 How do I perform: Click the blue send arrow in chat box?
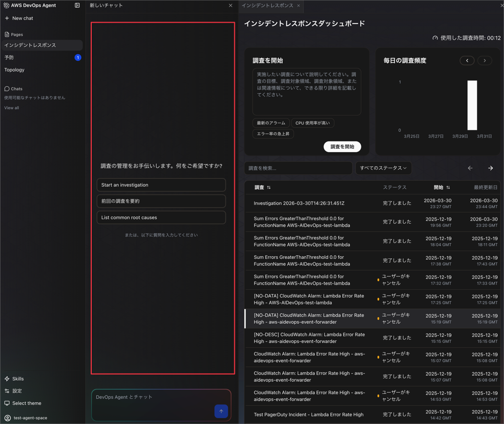coord(221,411)
